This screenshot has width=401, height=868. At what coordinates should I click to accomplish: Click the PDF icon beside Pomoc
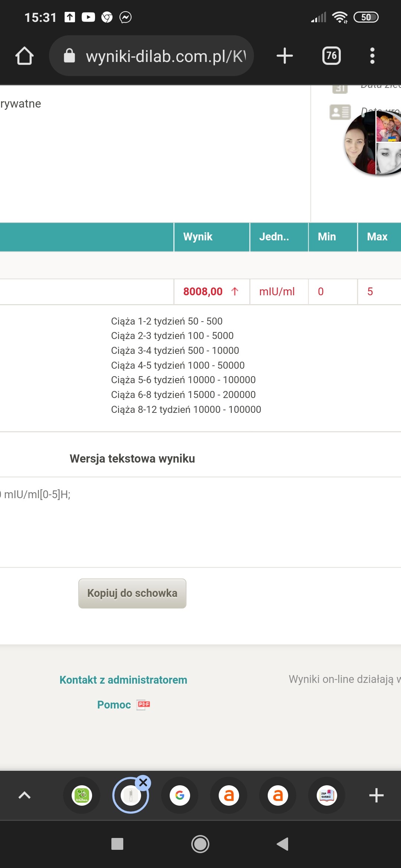[143, 704]
